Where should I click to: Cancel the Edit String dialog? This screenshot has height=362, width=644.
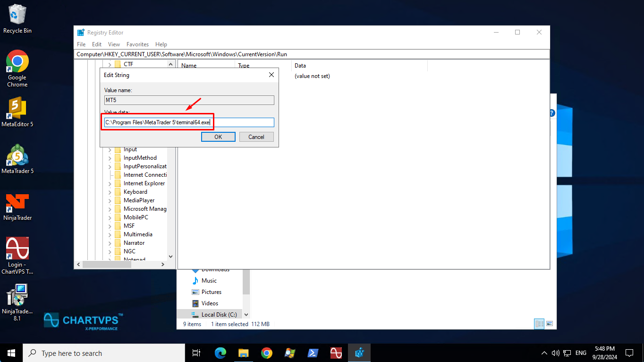coord(256,137)
